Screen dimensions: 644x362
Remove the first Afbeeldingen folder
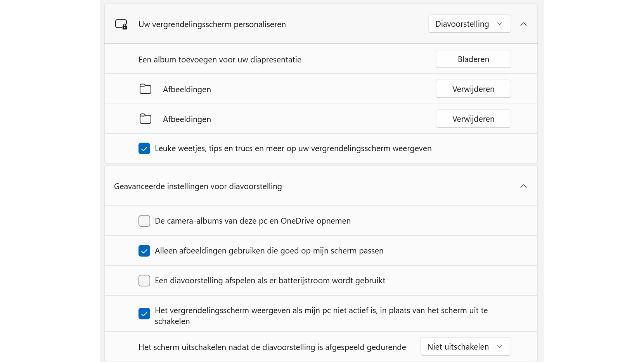473,89
